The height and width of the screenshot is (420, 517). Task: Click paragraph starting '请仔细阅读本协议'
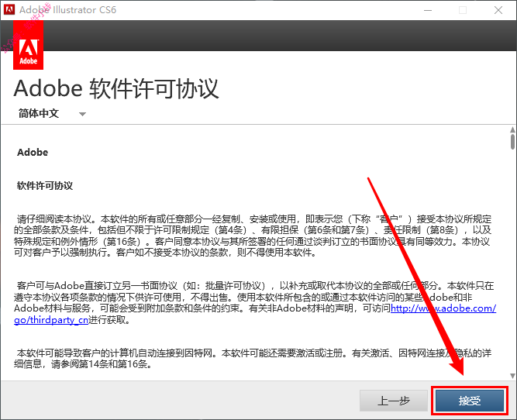[253, 236]
